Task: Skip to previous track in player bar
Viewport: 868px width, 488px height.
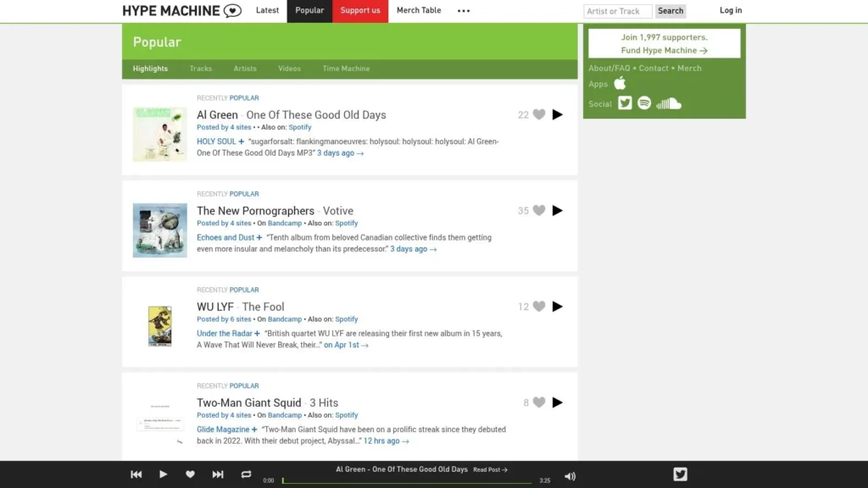Action: coord(136,474)
